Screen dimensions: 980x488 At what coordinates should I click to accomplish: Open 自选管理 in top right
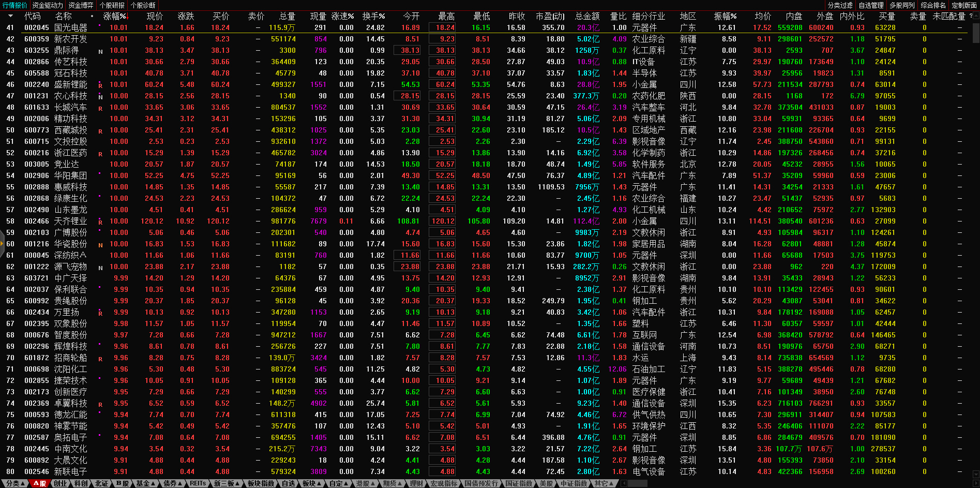click(x=871, y=5)
